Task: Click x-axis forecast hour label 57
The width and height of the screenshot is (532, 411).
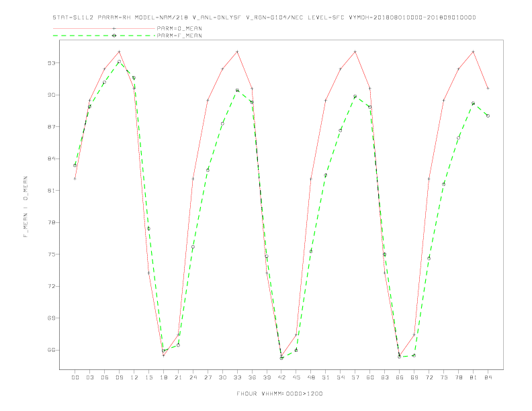Action: pyautogui.click(x=355, y=377)
